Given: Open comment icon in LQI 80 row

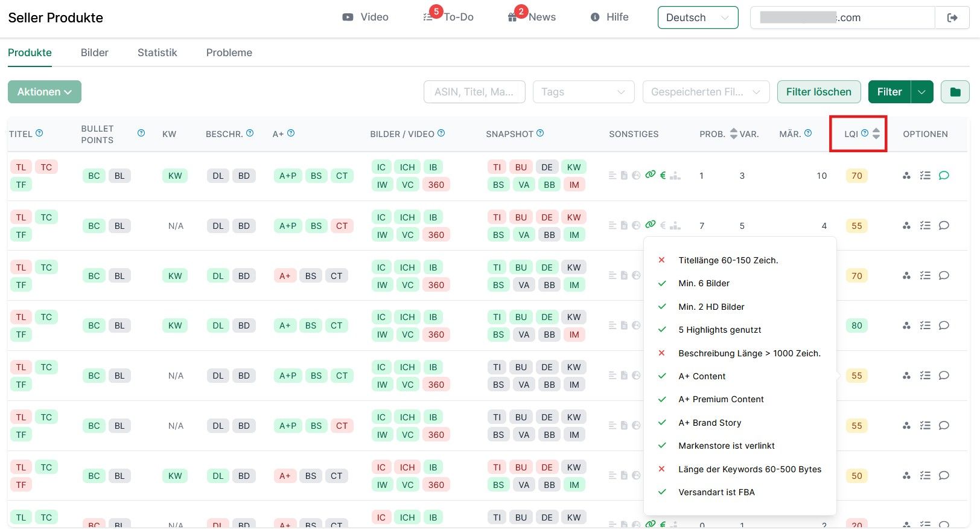Looking at the screenshot, I should pos(944,325).
